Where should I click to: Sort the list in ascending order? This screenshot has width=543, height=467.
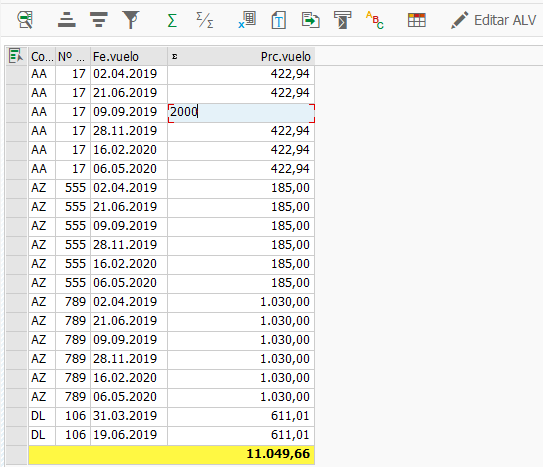(x=66, y=20)
